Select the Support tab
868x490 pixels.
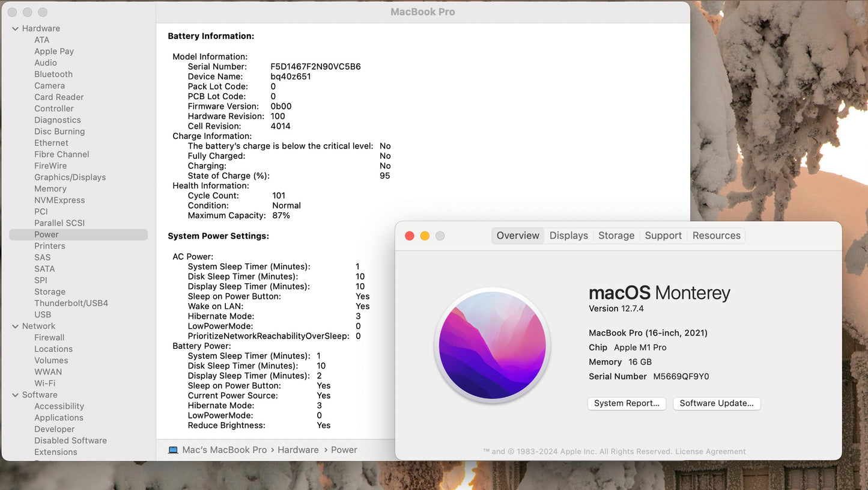tap(663, 236)
